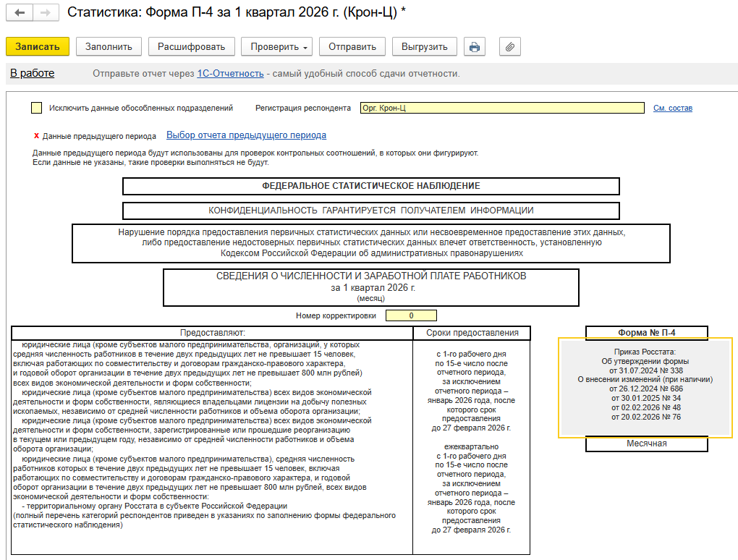Open the 1С-Отчетность link
The image size is (738, 560).
230,74
